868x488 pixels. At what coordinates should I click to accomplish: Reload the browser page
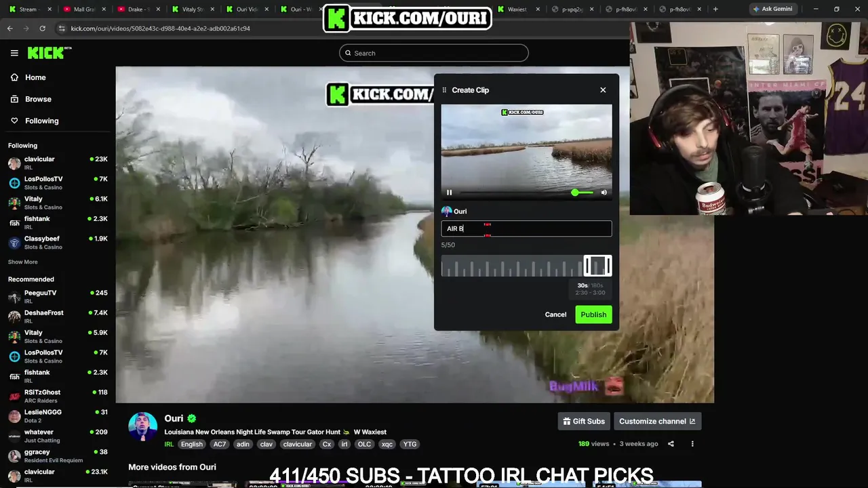(x=42, y=28)
